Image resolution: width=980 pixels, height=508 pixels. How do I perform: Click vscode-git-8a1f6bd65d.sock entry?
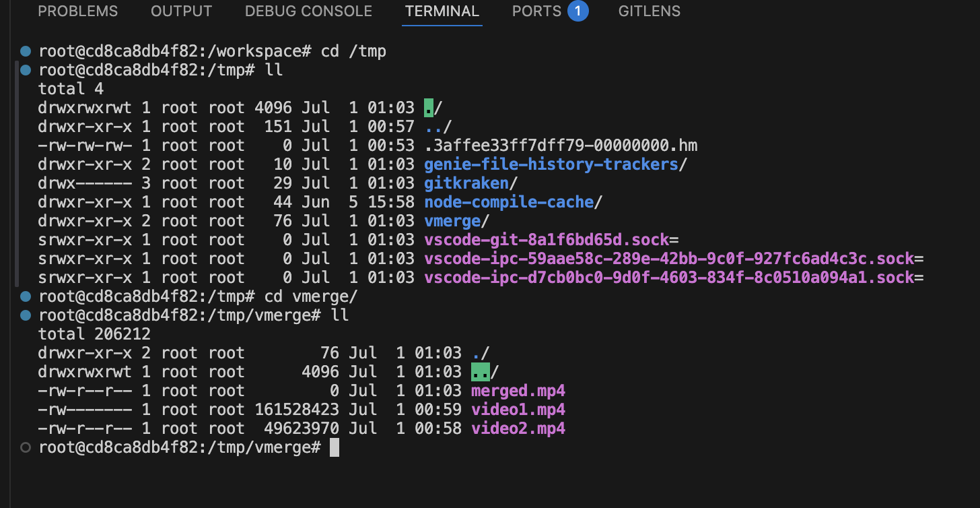click(547, 240)
